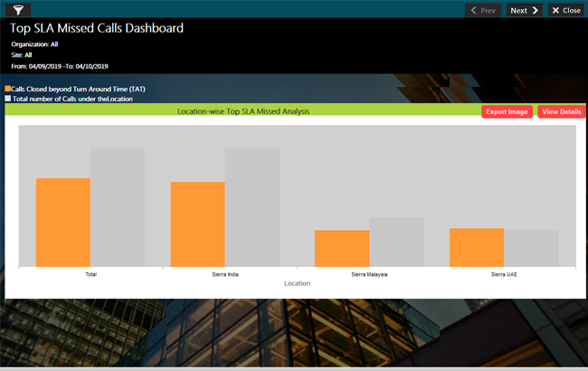Select the orange bar for Sierra Malaysia
588x371 pixels.
click(x=342, y=248)
